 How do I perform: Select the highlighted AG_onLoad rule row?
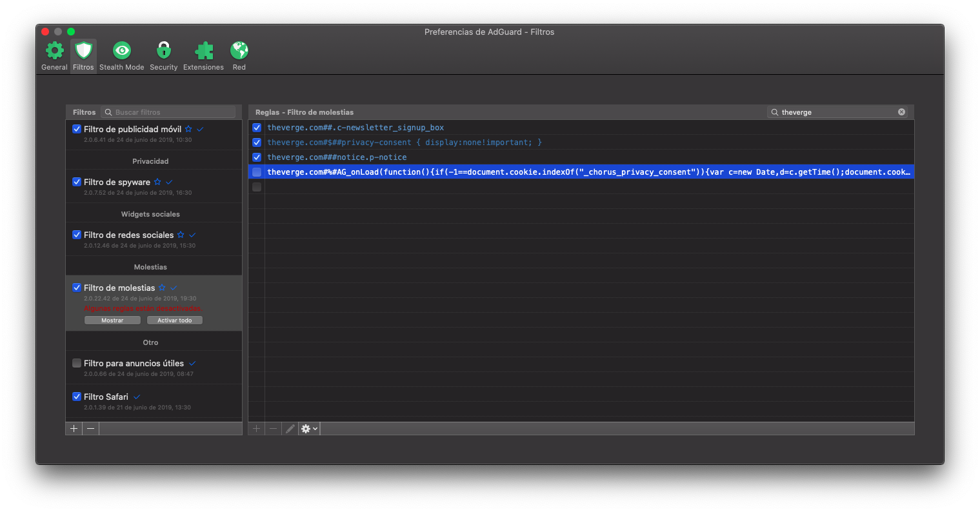coord(581,172)
